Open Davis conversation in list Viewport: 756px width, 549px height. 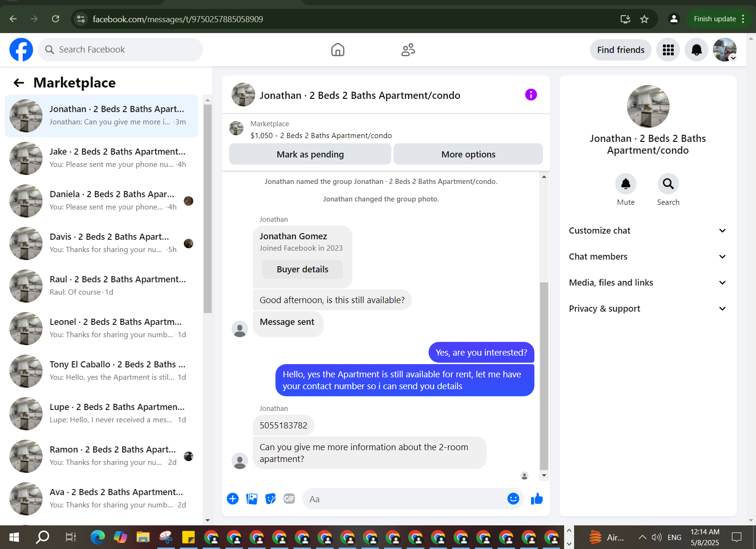click(x=102, y=244)
